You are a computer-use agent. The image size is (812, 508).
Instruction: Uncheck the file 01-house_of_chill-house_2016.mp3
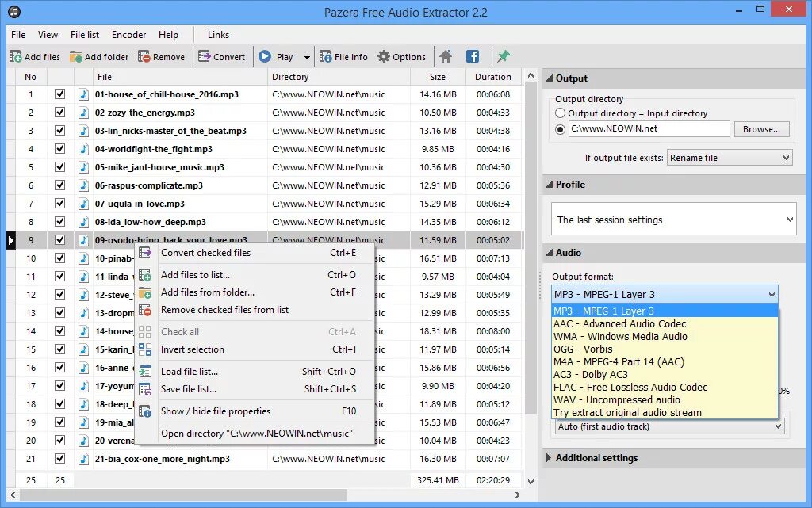(60, 94)
